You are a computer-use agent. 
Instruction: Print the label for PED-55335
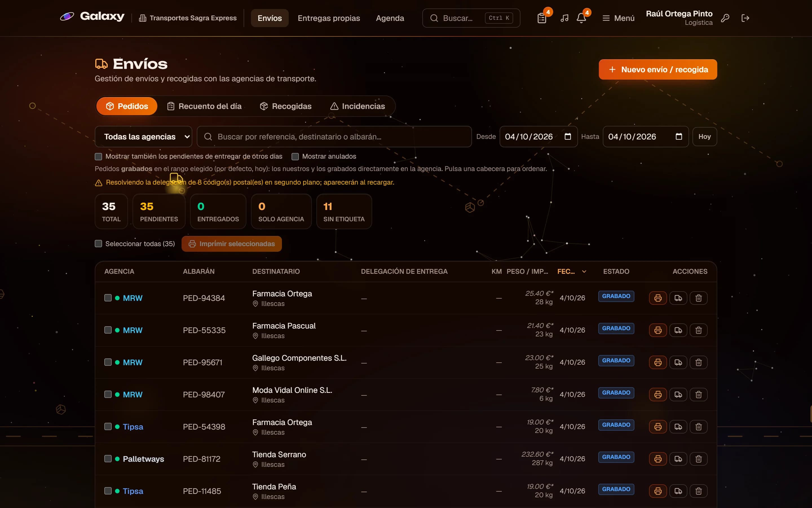click(x=658, y=330)
